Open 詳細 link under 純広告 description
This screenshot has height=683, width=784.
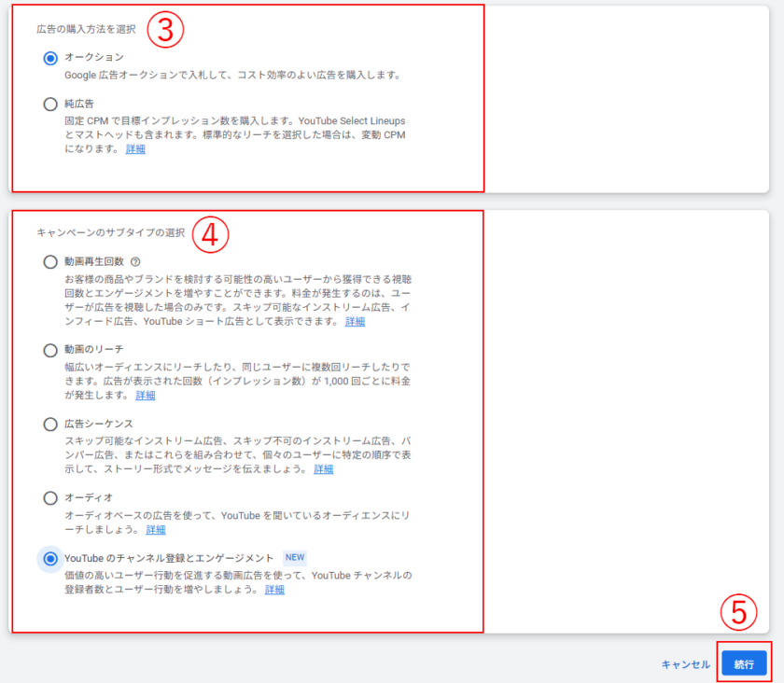(x=135, y=148)
